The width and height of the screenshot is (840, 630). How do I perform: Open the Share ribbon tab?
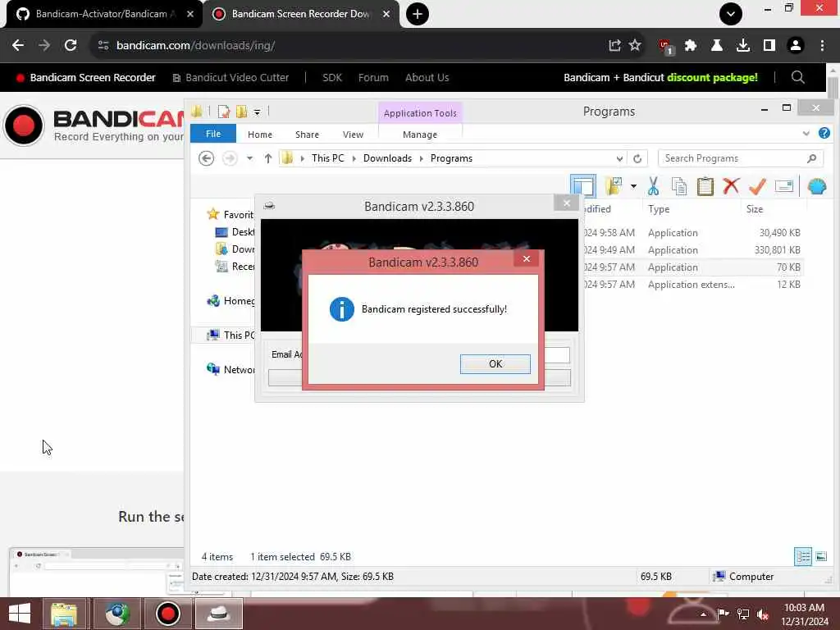coord(307,135)
